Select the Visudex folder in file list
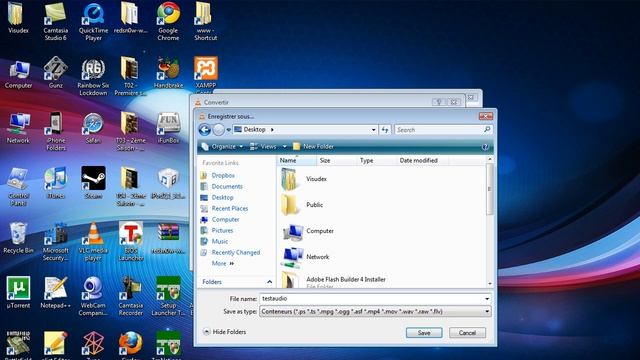 [x=304, y=179]
